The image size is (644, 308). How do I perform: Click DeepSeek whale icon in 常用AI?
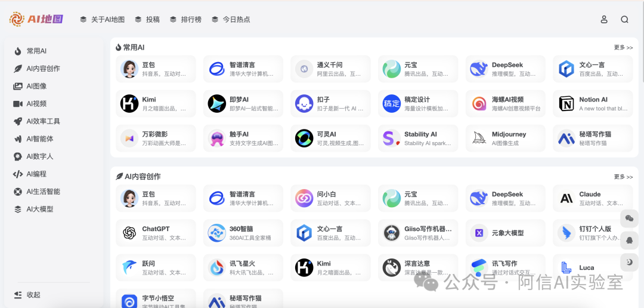pos(479,69)
